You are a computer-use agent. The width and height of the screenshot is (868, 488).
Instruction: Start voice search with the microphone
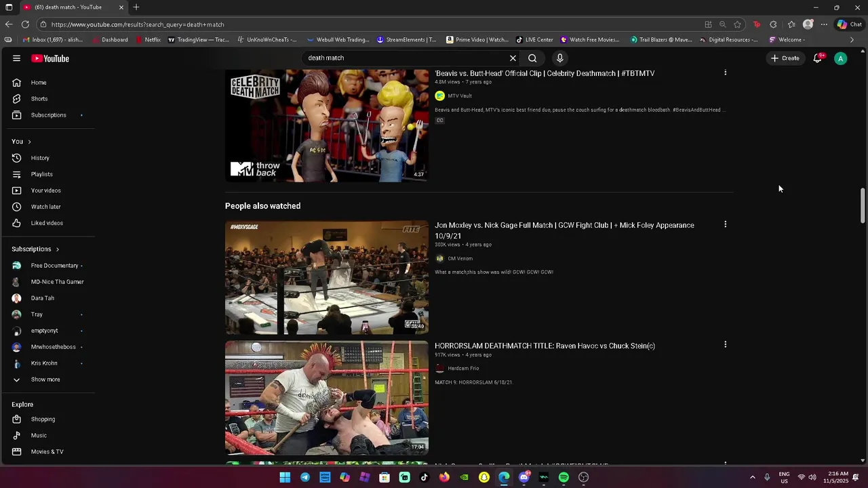(x=559, y=58)
